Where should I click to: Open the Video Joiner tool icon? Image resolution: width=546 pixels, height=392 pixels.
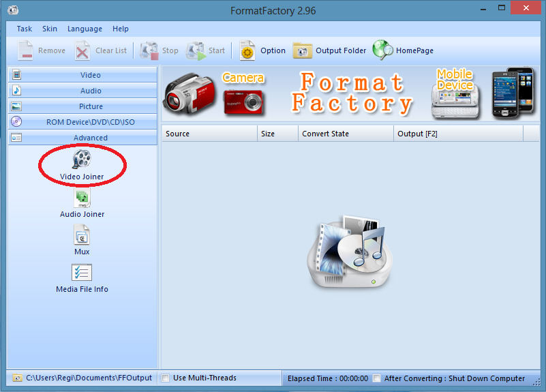[82, 159]
